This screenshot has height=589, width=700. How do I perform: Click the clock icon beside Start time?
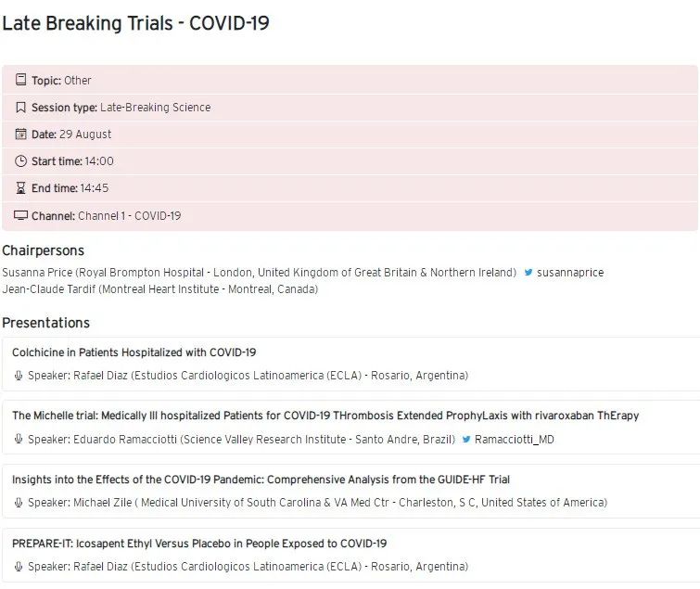click(x=20, y=161)
